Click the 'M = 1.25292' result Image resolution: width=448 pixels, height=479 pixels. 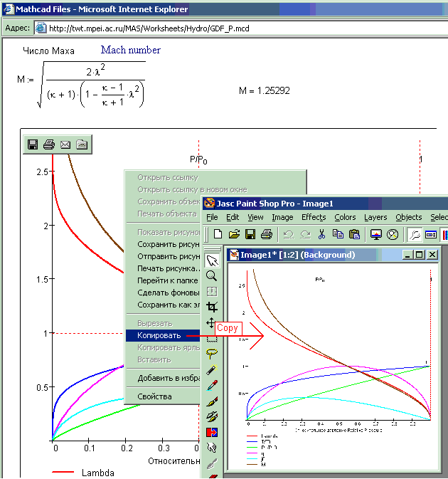265,90
